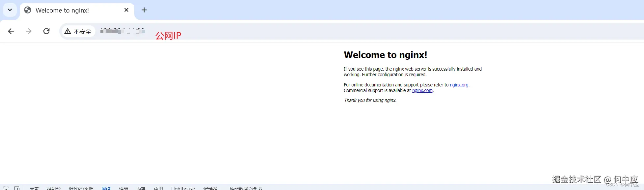Viewport: 644px width, 190px height.
Task: Switch to the 网络 DevTools tab
Action: (106, 188)
